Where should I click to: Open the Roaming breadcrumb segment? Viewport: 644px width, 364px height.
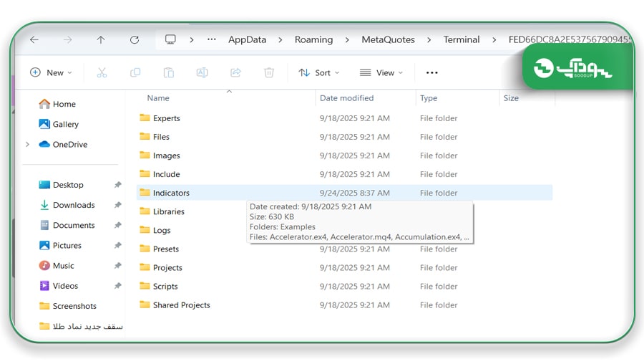[x=314, y=39]
